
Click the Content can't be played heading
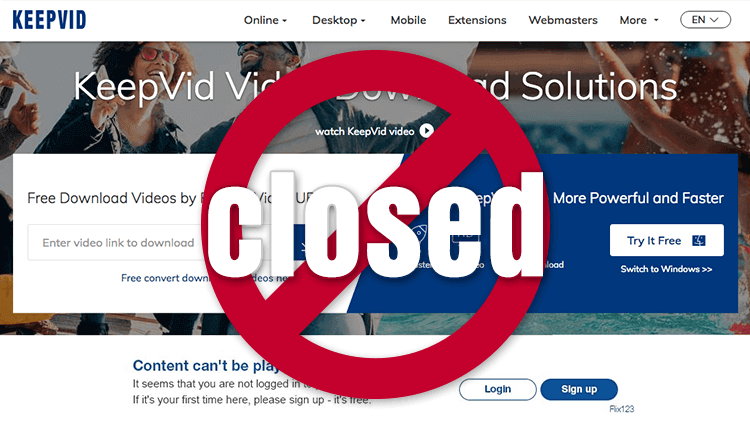tap(206, 366)
